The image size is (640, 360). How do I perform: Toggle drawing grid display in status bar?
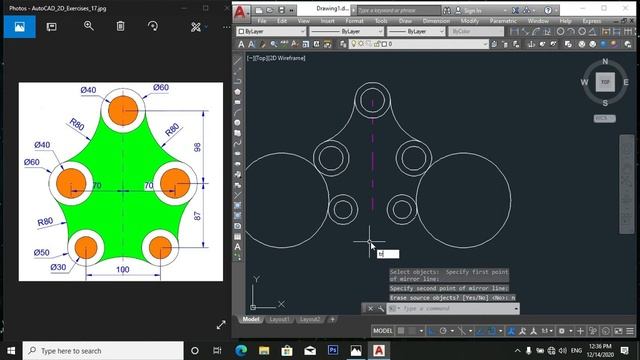tap(401, 331)
